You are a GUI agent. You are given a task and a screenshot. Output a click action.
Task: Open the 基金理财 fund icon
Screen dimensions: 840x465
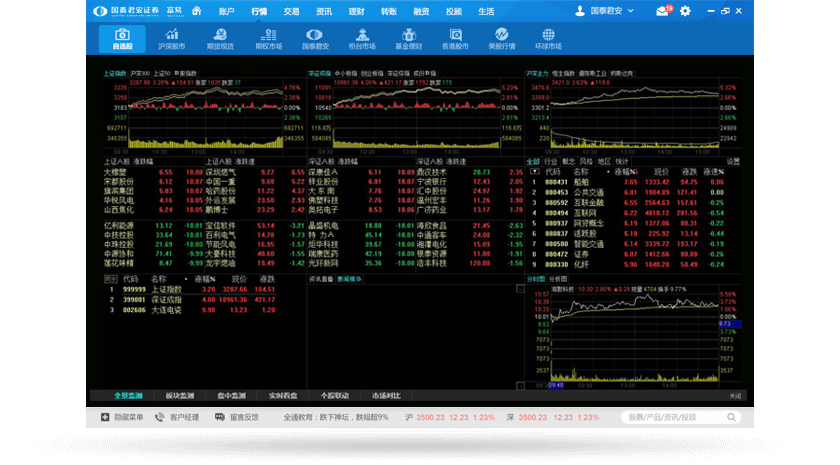coord(408,39)
